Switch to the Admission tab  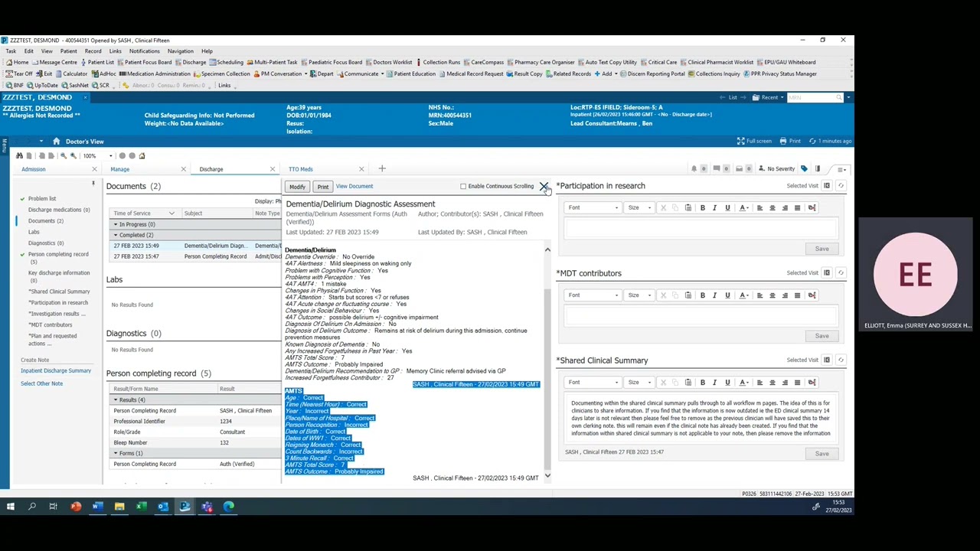(34, 169)
